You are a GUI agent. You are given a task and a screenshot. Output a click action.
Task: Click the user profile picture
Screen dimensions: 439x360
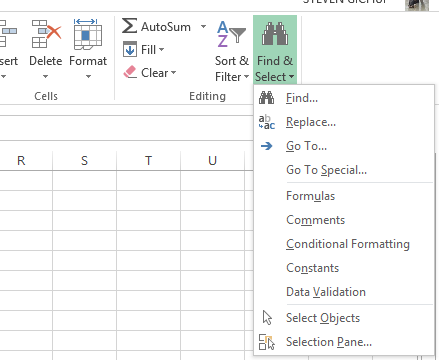click(417, 5)
